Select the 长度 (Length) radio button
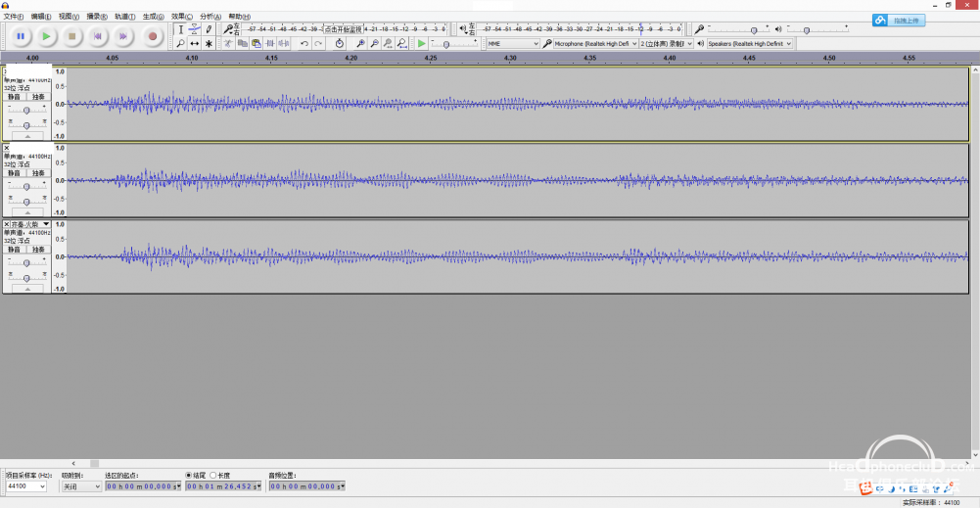980x508 pixels. [213, 476]
